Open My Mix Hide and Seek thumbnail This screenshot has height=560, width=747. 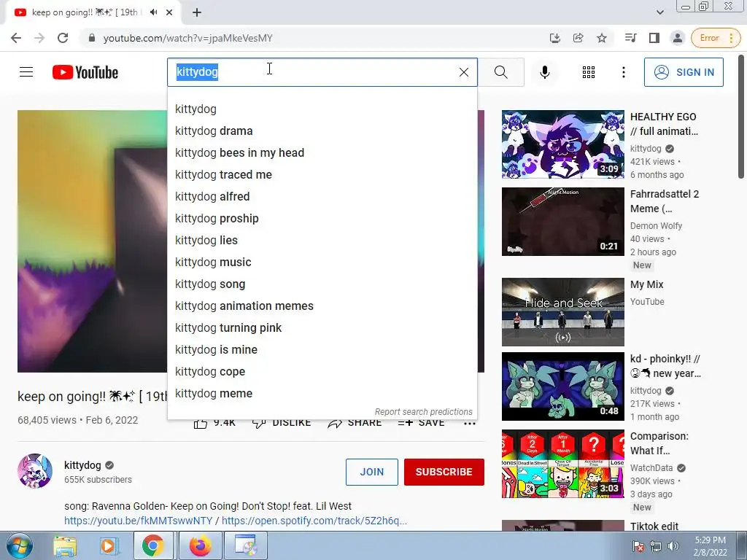(x=562, y=312)
